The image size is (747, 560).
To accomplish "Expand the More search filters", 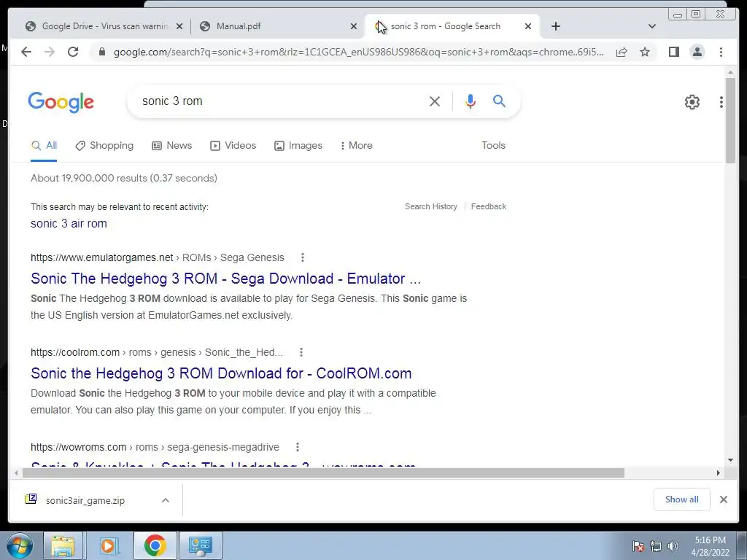I will click(x=356, y=146).
